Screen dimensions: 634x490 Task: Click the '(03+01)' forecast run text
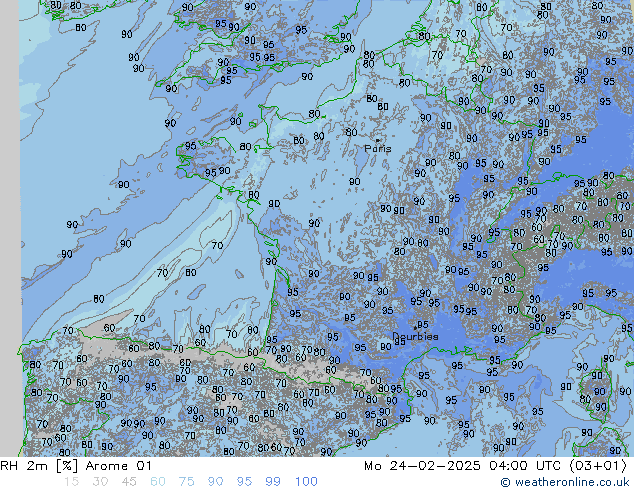pyautogui.click(x=598, y=466)
